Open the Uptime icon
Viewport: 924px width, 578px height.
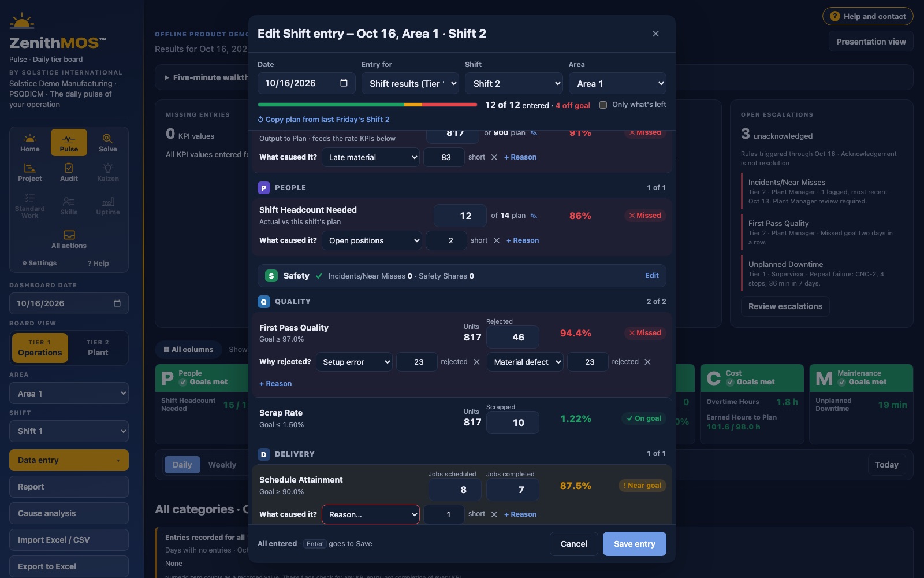pyautogui.click(x=108, y=206)
